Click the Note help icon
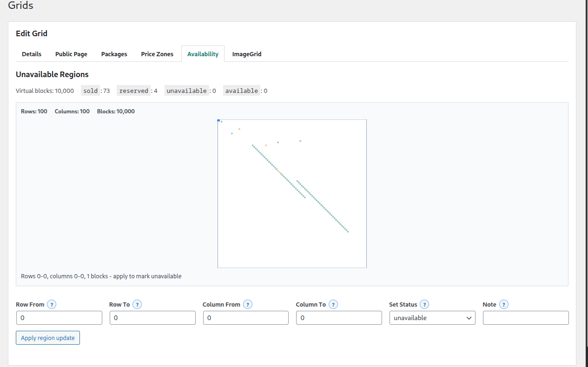 (504, 304)
